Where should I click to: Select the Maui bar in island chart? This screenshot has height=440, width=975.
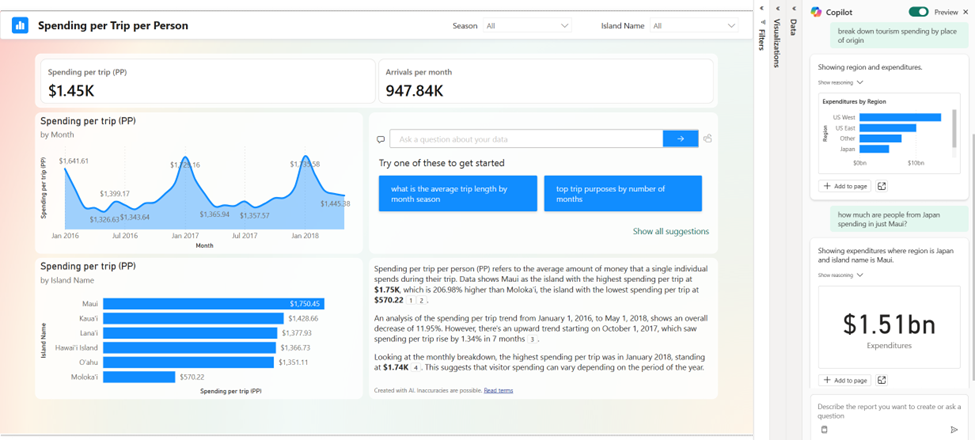pyautogui.click(x=214, y=304)
